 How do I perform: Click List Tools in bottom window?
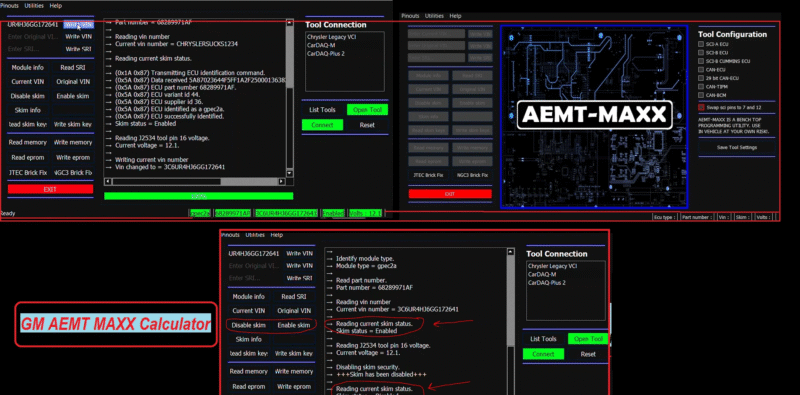tap(543, 339)
